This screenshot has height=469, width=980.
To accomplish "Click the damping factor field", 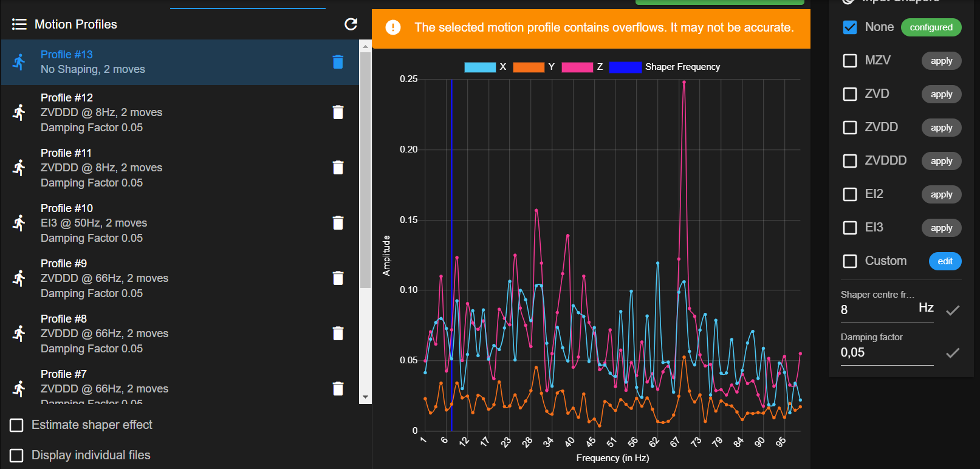I will click(886, 352).
